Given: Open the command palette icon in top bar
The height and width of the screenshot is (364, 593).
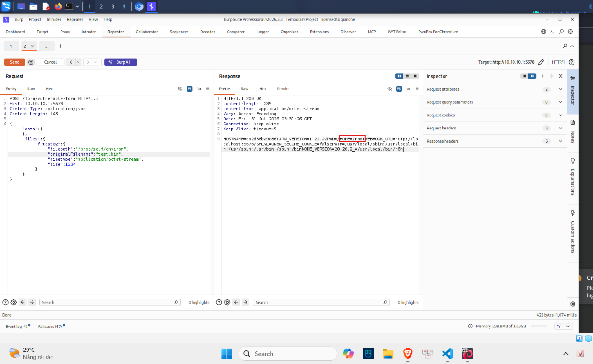Looking at the screenshot, I should (552, 32).
